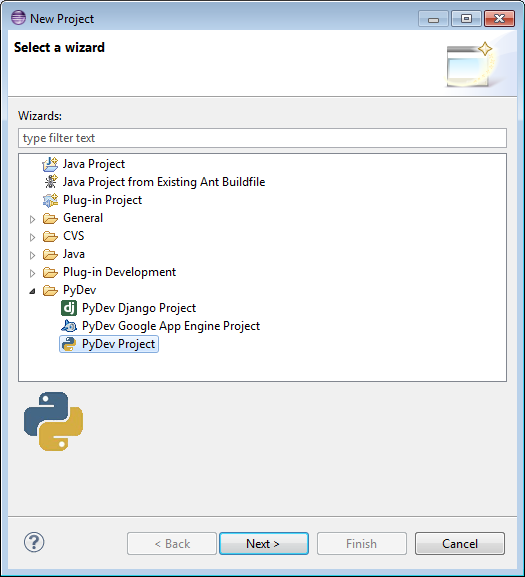Click the Django dj icon
525x577 pixels.
69,308
